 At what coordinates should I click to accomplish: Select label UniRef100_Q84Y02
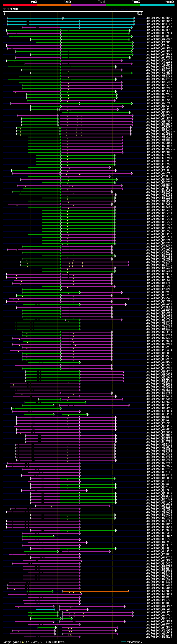[159, 323]
